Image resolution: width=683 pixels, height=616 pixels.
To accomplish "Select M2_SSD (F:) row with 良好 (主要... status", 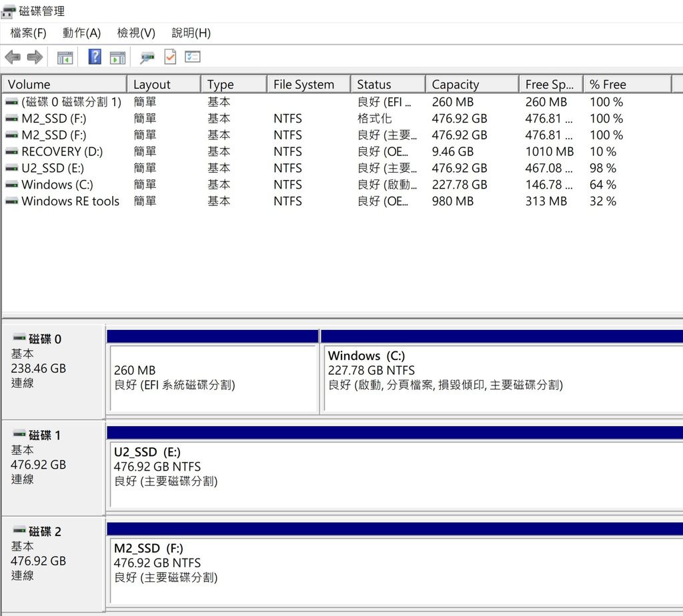I will [341, 135].
